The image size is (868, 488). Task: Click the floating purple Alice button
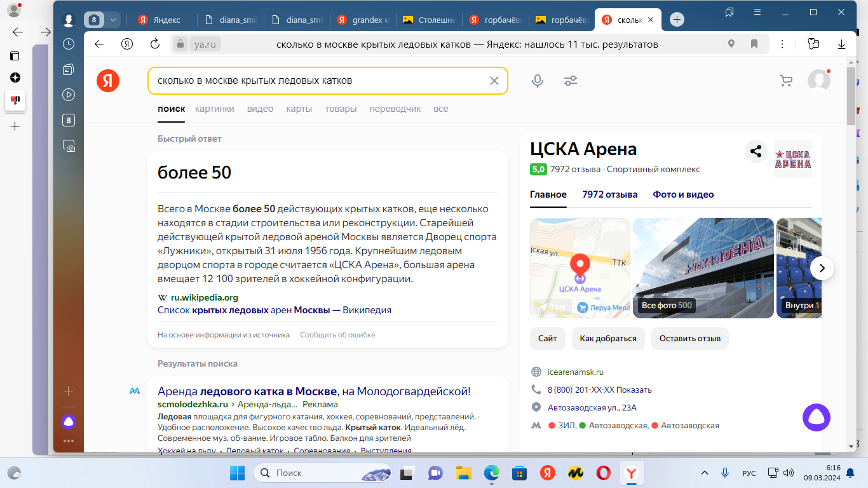[x=816, y=417]
